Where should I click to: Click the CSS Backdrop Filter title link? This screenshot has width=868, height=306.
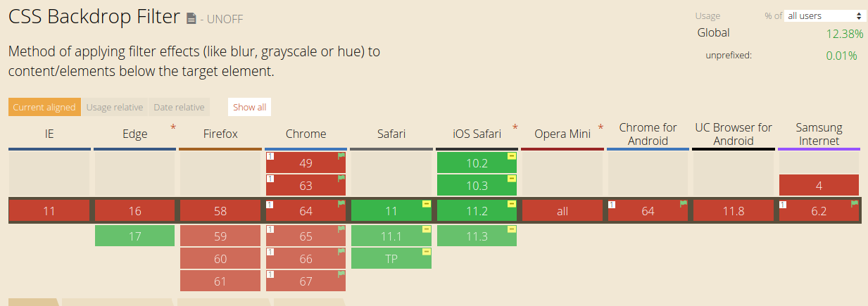point(94,18)
